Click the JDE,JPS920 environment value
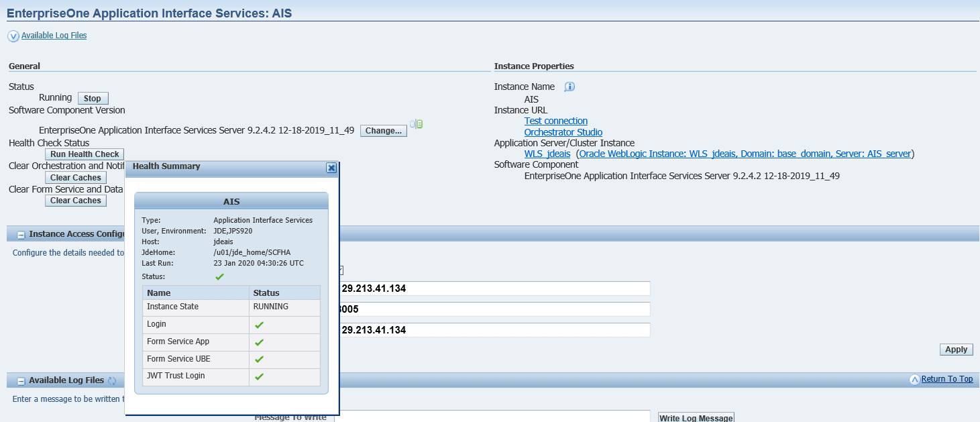 coord(233,231)
